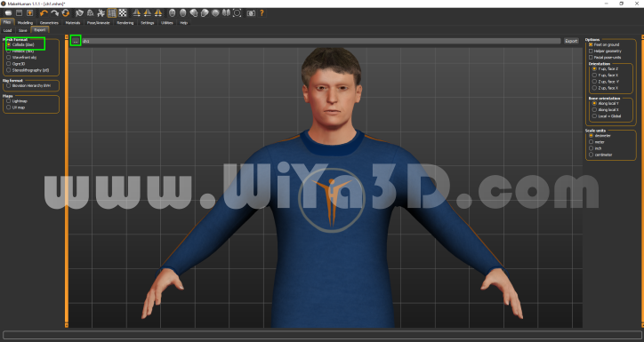The height and width of the screenshot is (342, 644).
Task: Choose meter as scale unit
Action: click(x=591, y=142)
